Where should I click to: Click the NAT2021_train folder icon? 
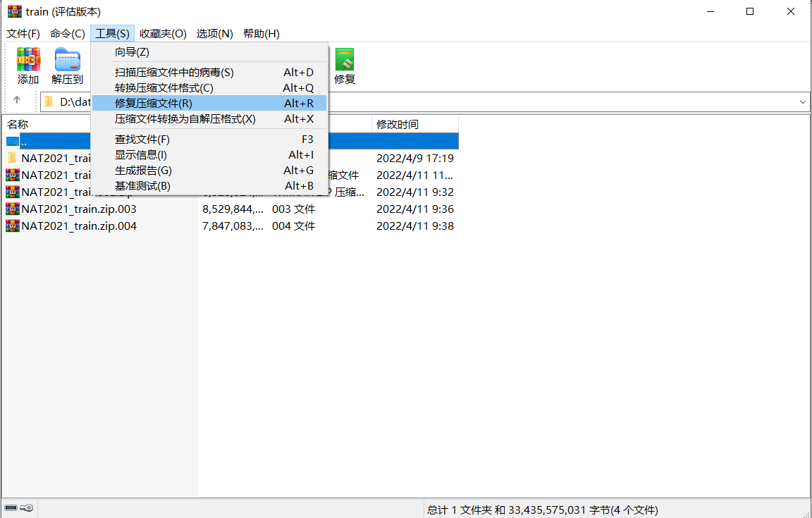tap(11, 158)
